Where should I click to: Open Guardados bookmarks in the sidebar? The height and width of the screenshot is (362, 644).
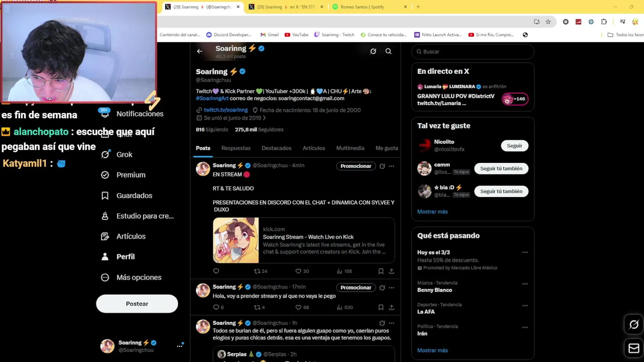(x=127, y=196)
